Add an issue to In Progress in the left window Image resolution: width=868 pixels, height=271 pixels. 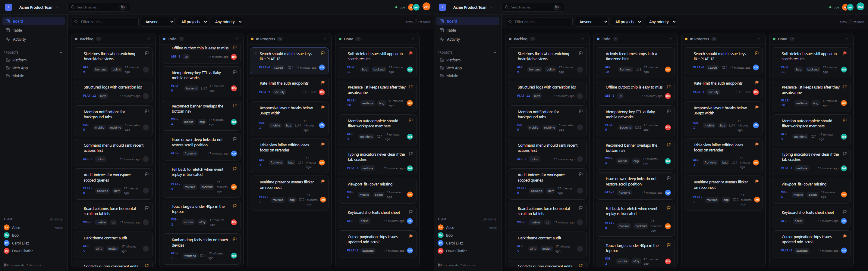coord(325,39)
